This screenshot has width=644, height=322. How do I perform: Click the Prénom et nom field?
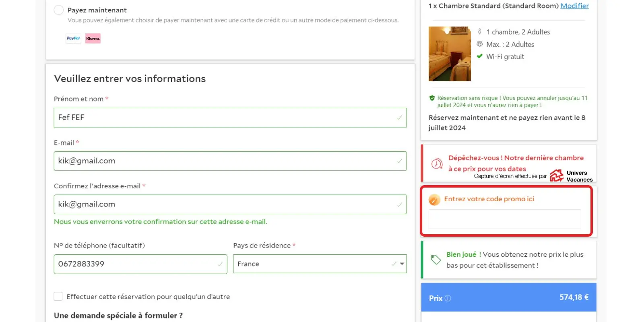230,118
